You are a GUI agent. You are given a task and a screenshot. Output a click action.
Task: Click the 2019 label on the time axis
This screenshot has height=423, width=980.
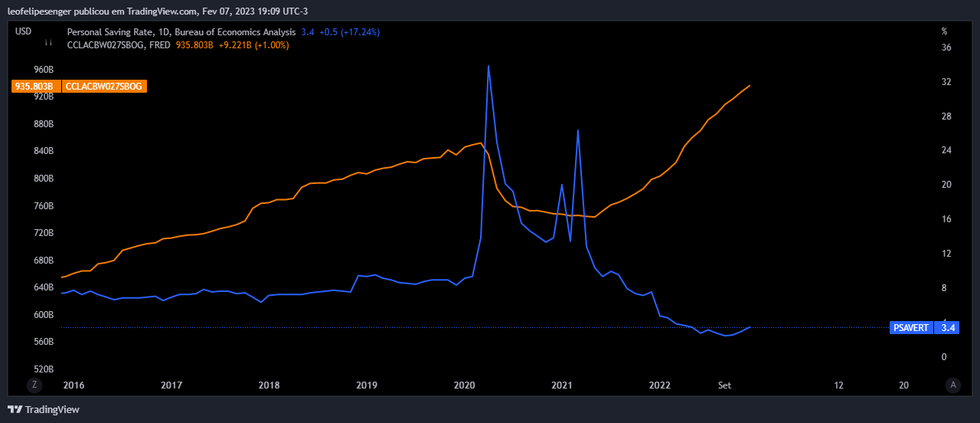coord(367,385)
